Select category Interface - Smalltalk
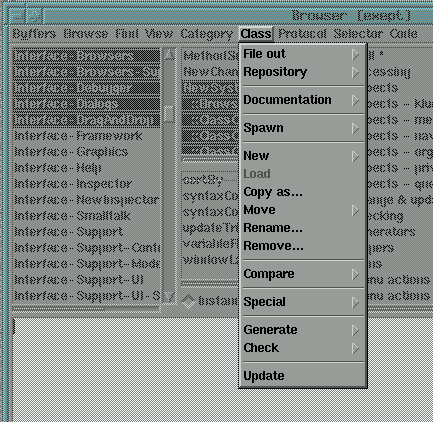 pyautogui.click(x=86, y=216)
